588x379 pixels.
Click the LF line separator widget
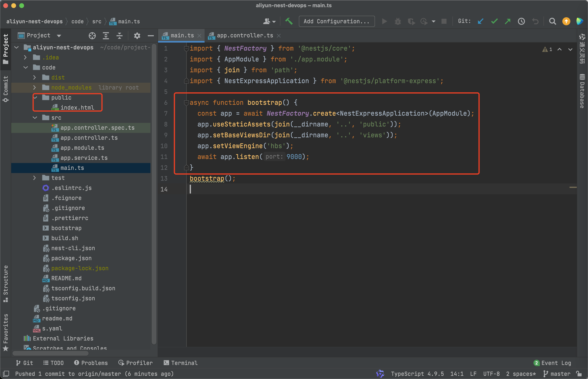(473, 374)
